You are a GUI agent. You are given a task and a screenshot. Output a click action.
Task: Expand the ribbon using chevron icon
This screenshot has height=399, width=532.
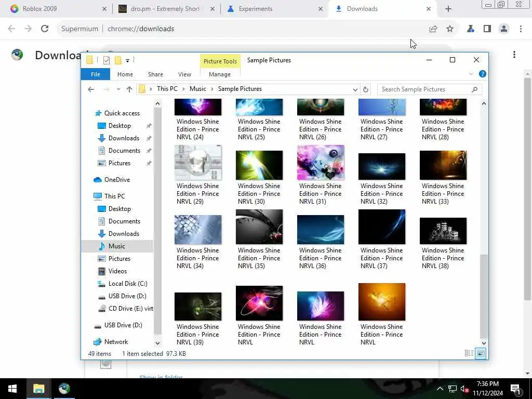click(471, 74)
